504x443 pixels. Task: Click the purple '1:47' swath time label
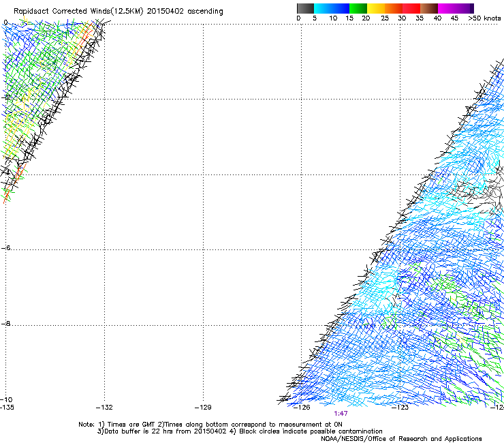pos(341,414)
